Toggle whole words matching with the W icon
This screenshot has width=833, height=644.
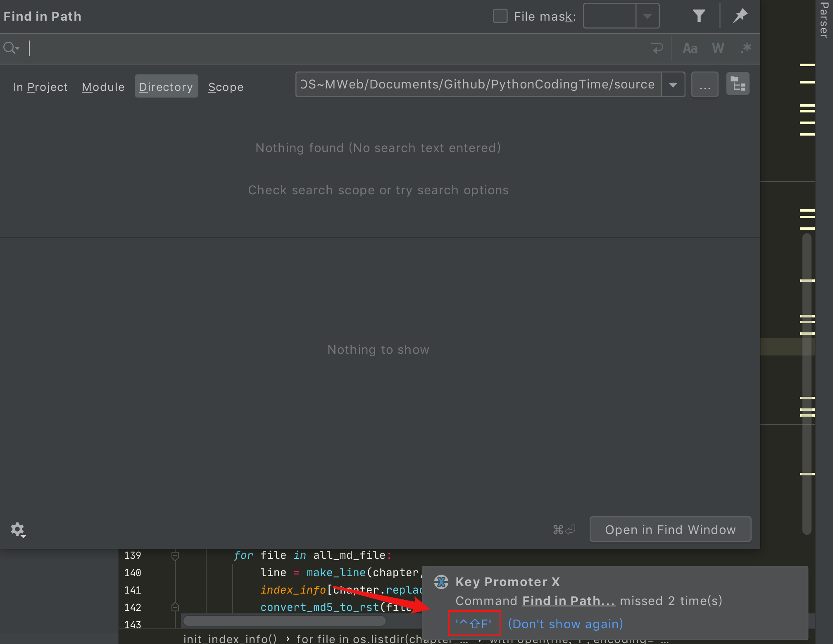718,48
